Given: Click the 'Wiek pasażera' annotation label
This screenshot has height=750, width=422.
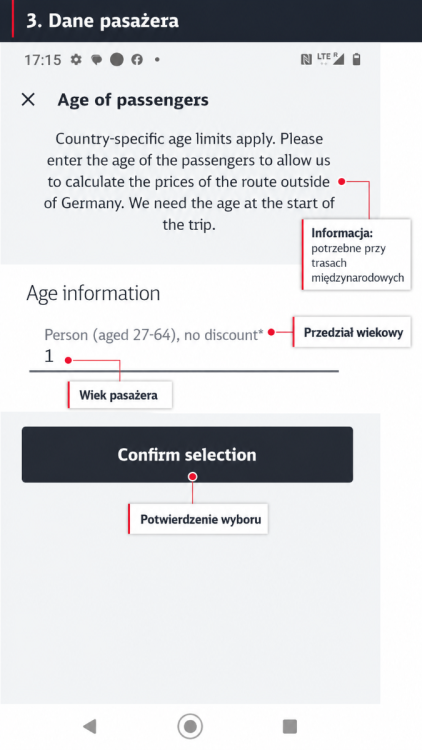Looking at the screenshot, I should (x=120, y=395).
